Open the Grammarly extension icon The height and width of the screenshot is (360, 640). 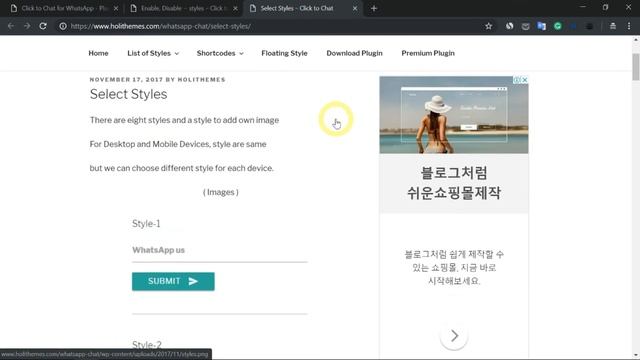click(558, 26)
